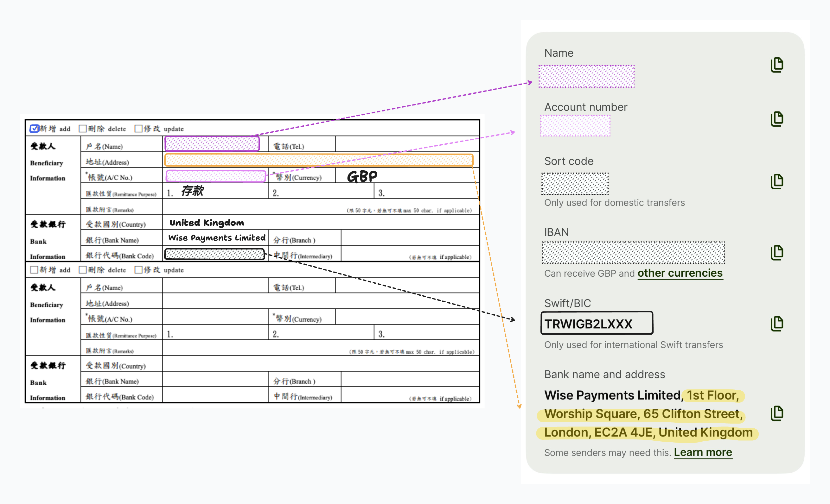Viewport: 830px width, 504px height.
Task: Click the first form's Tel. field
Action: [x=407, y=144]
